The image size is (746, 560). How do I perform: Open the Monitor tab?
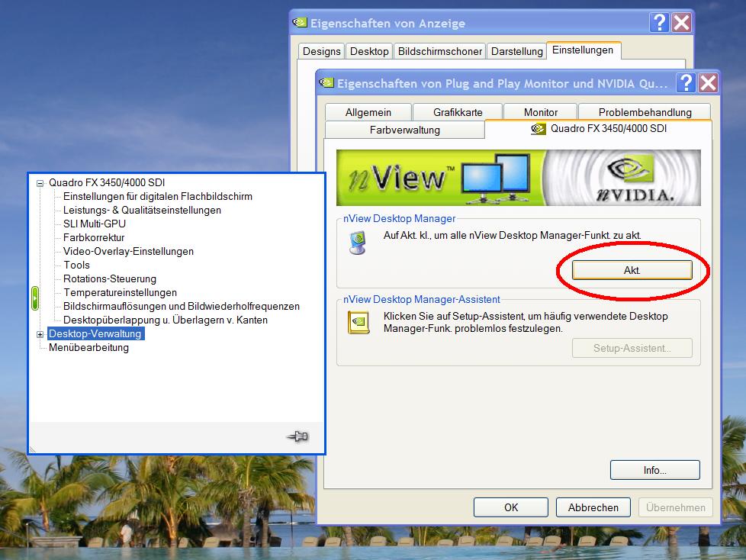coord(541,112)
